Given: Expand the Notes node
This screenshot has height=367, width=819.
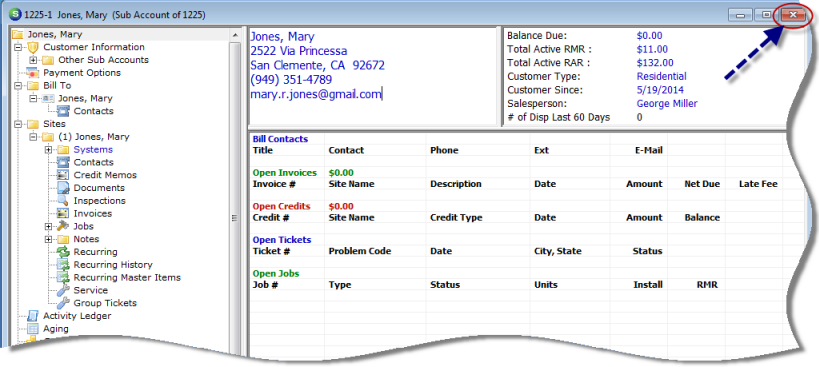Looking at the screenshot, I should pos(49,239).
